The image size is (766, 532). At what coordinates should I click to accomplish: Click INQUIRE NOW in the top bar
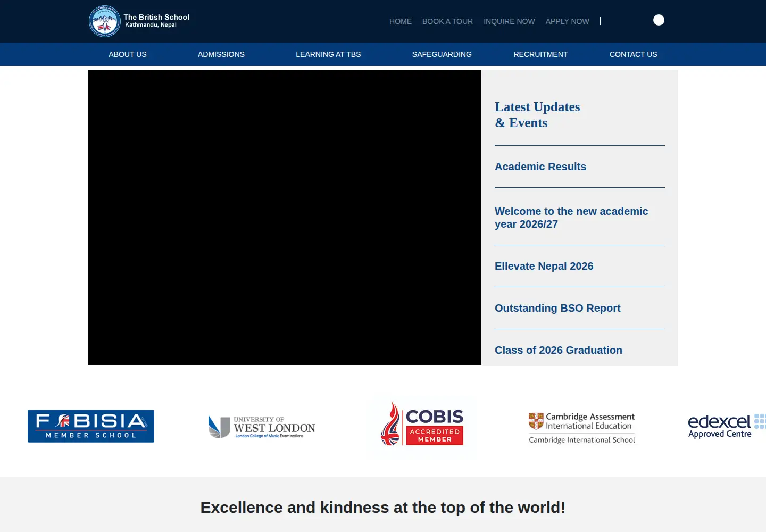point(509,21)
